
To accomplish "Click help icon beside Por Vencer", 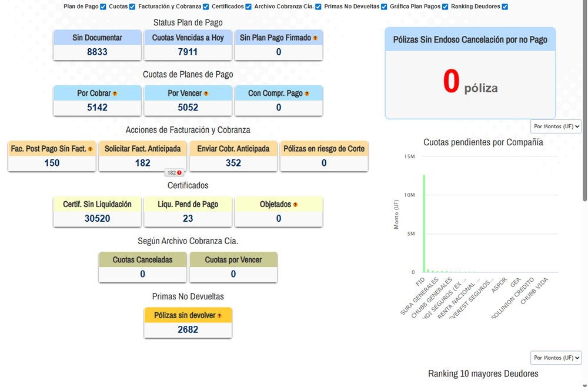I will click(206, 94).
